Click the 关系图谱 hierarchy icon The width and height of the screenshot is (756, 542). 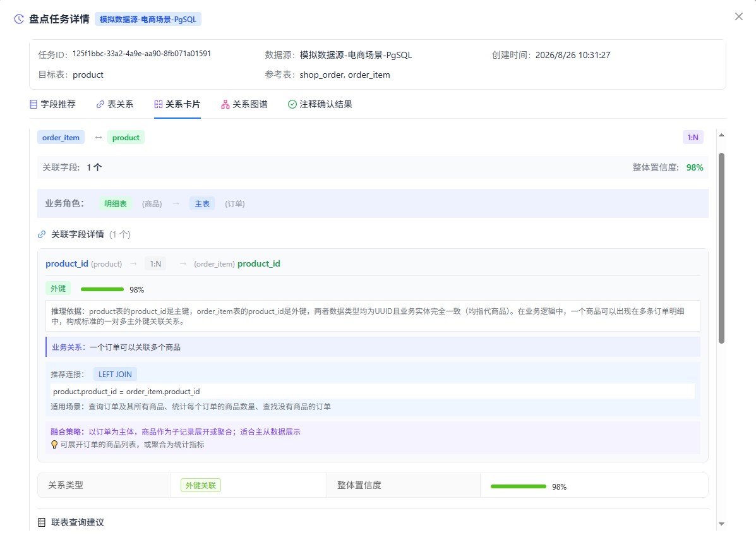tap(225, 104)
